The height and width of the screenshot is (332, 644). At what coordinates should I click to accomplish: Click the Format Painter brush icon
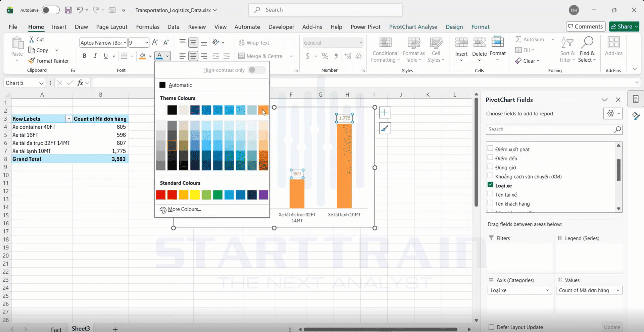point(32,61)
